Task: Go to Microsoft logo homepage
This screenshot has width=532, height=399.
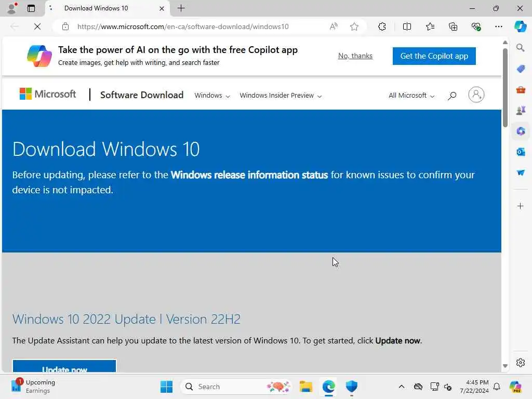Action: [x=48, y=94]
